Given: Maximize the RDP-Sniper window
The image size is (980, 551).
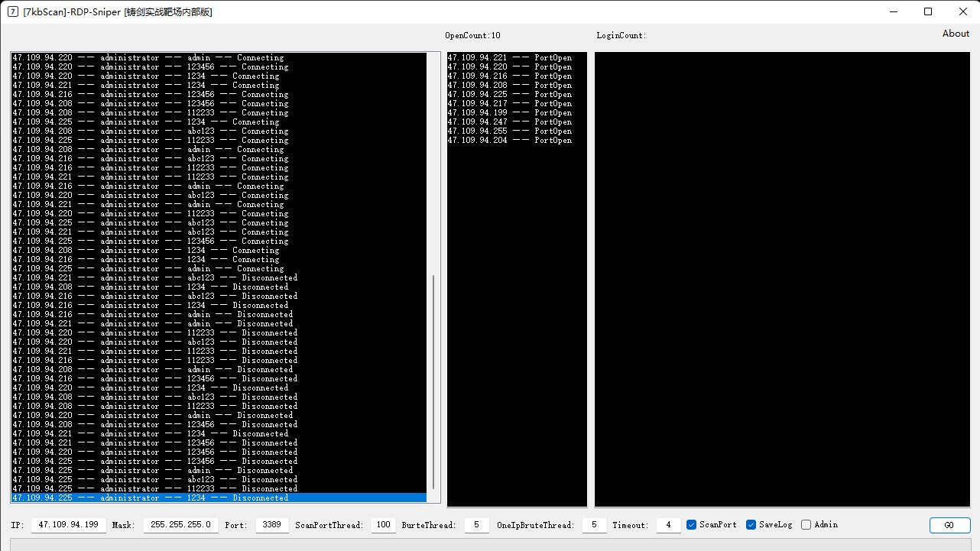Looking at the screenshot, I should pyautogui.click(x=927, y=11).
